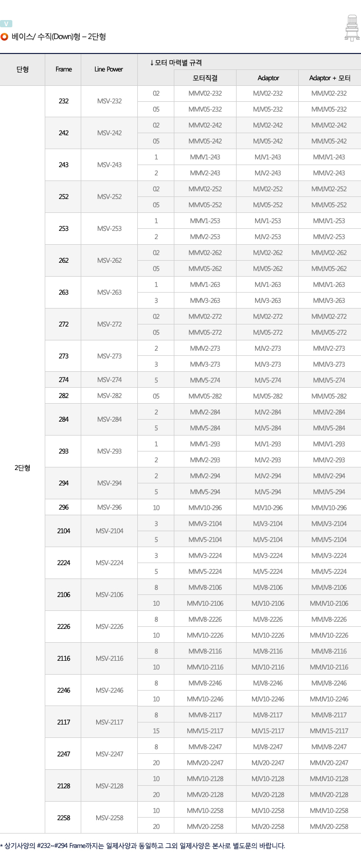Click the Adaptor column header
Viewport: 361px width, 868px height.
point(268,78)
